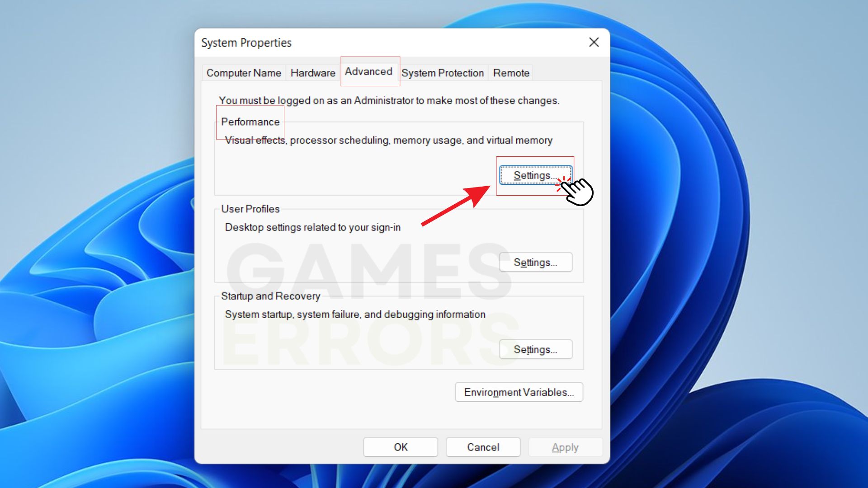Switch to the Computer Name tab
The width and height of the screenshot is (868, 488).
(x=244, y=73)
